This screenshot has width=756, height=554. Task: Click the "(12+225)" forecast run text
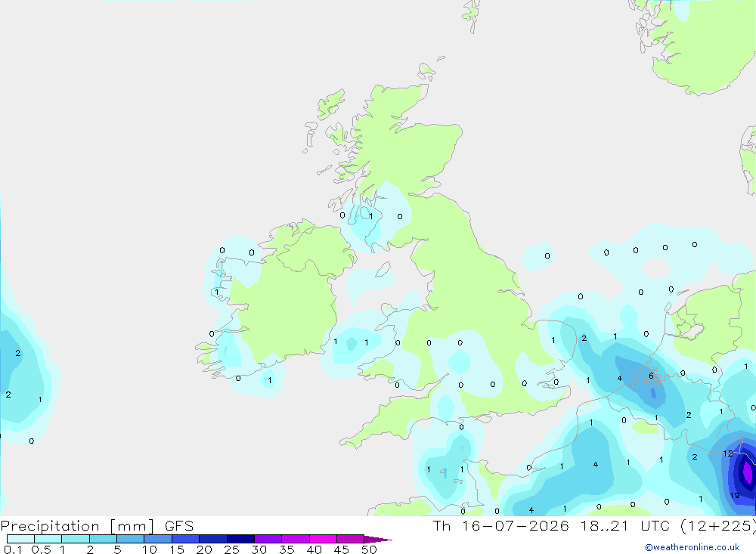718,525
